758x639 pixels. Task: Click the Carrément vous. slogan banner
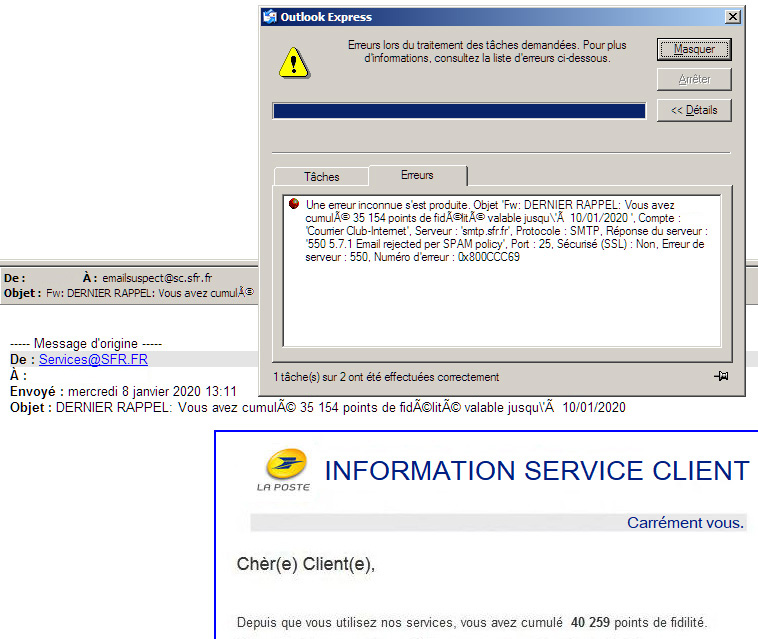685,523
